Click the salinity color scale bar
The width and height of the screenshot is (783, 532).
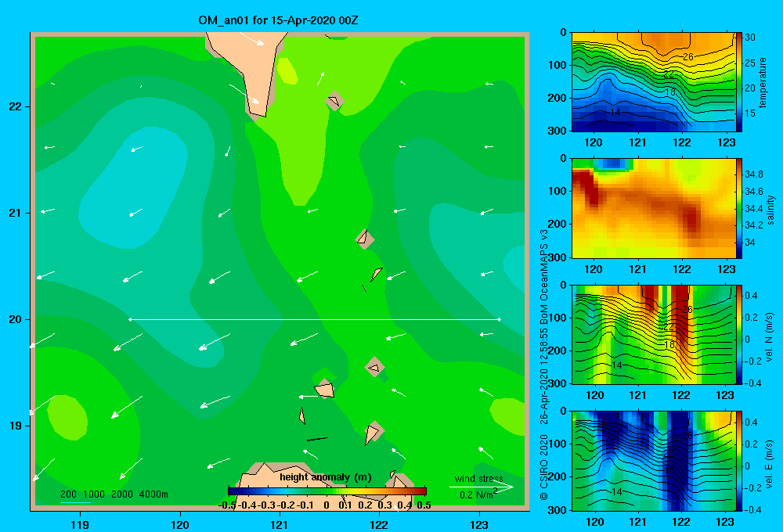click(738, 208)
